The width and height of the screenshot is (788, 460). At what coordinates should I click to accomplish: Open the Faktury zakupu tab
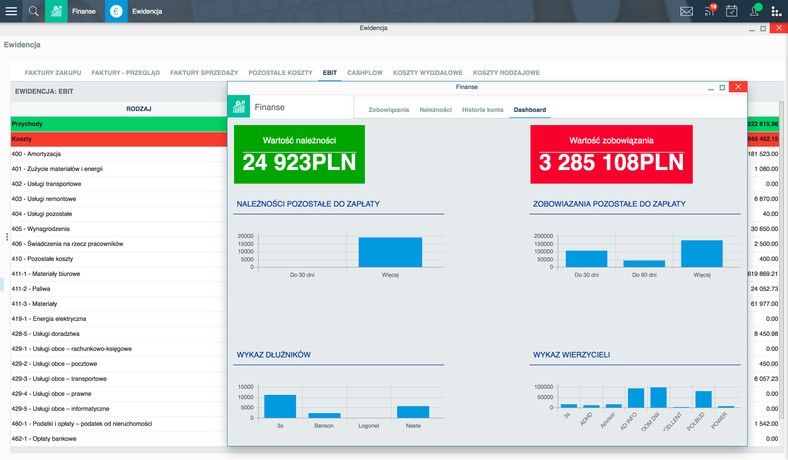click(53, 72)
